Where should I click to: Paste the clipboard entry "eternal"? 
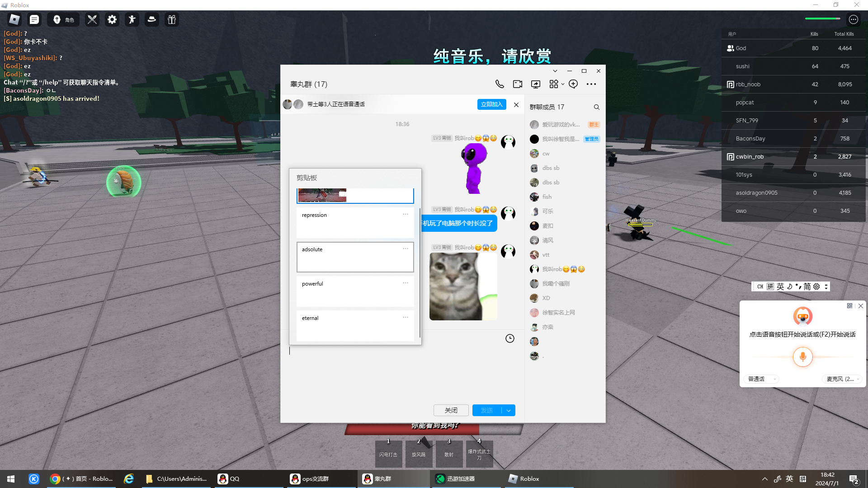(x=355, y=326)
